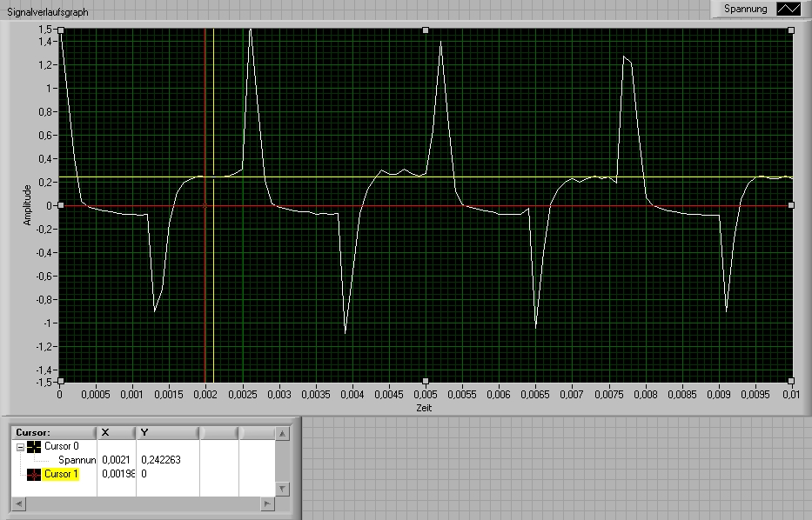Click the y-axis tick label -0,8
This screenshot has width=812, height=520.
[43, 300]
